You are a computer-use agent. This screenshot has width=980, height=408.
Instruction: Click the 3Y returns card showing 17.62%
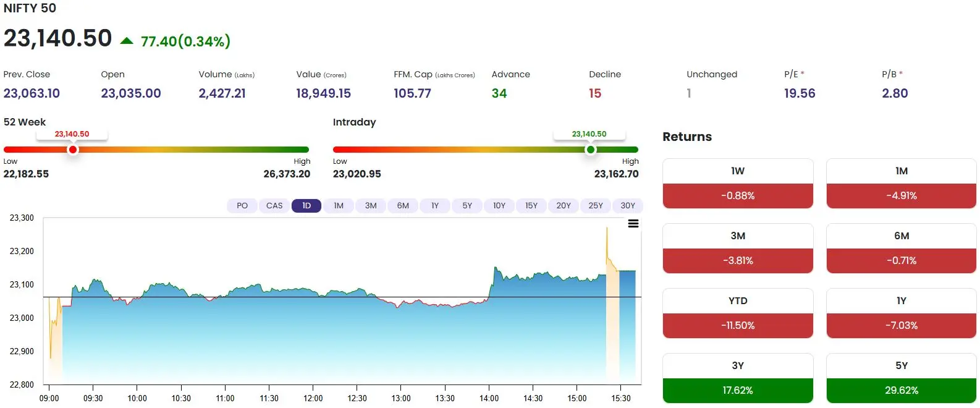738,378
